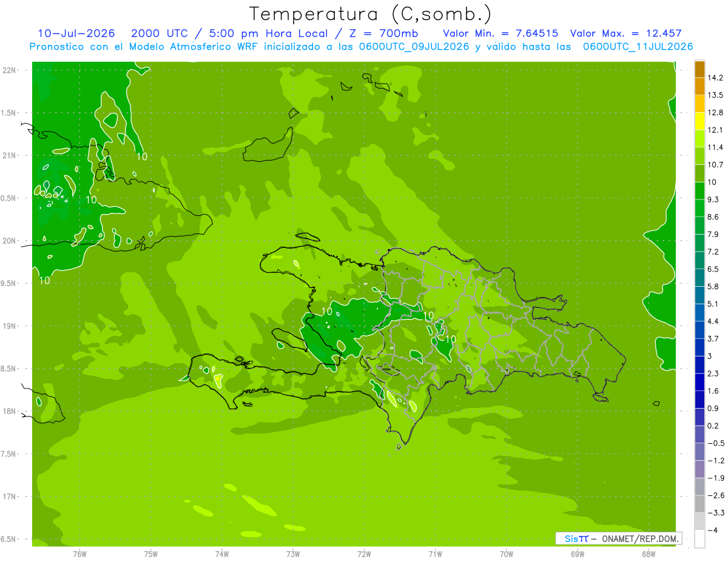The width and height of the screenshot is (728, 562).
Task: Click the "7.9" value on color scale
Action: pyautogui.click(x=713, y=235)
